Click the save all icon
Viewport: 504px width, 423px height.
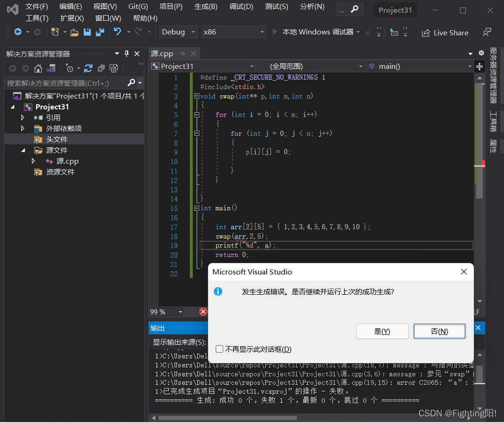(x=101, y=32)
